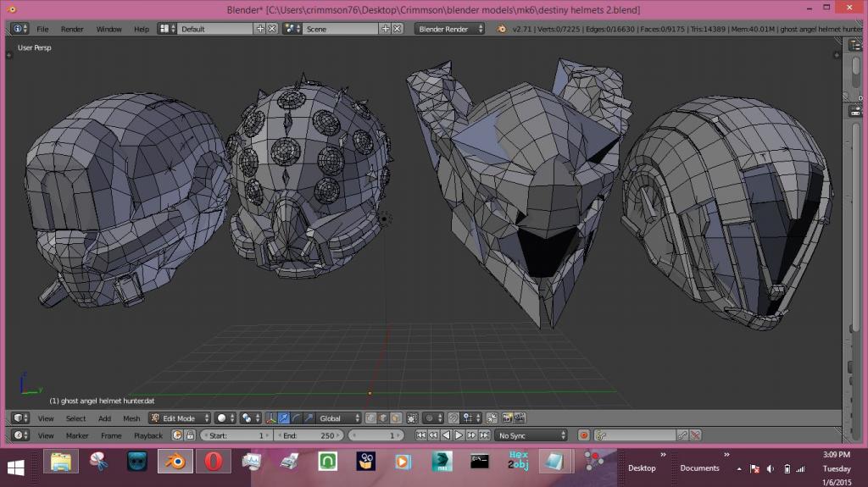Click the Default screen layout name field
This screenshot has width=868, height=487.
click(x=215, y=29)
